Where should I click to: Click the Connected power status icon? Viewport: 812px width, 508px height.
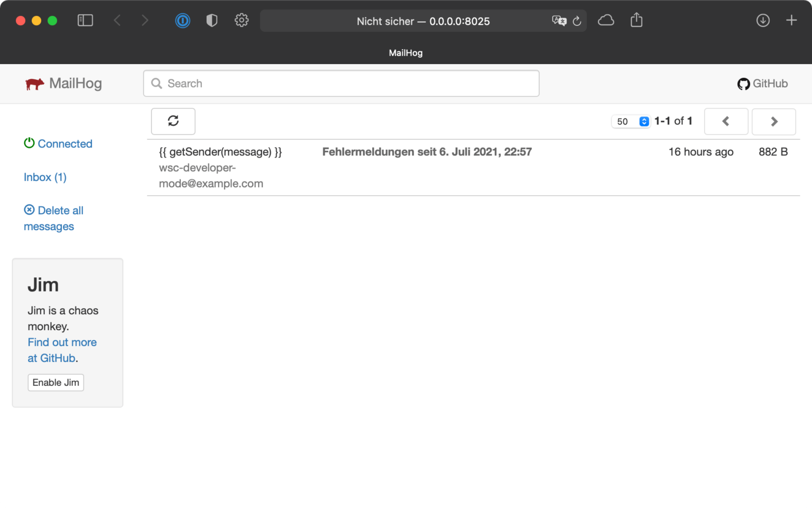[29, 142]
